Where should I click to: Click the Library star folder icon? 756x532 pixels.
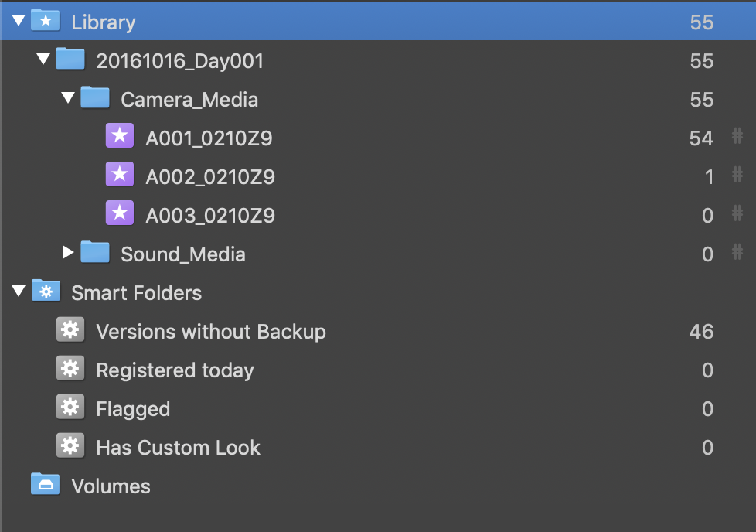point(46,21)
